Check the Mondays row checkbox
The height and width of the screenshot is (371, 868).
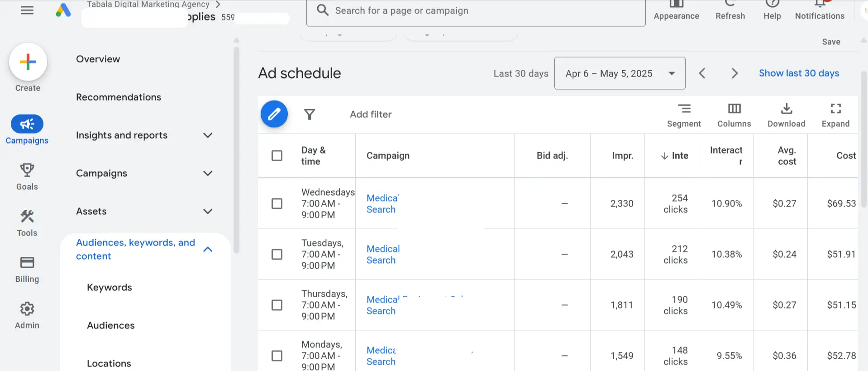click(277, 356)
